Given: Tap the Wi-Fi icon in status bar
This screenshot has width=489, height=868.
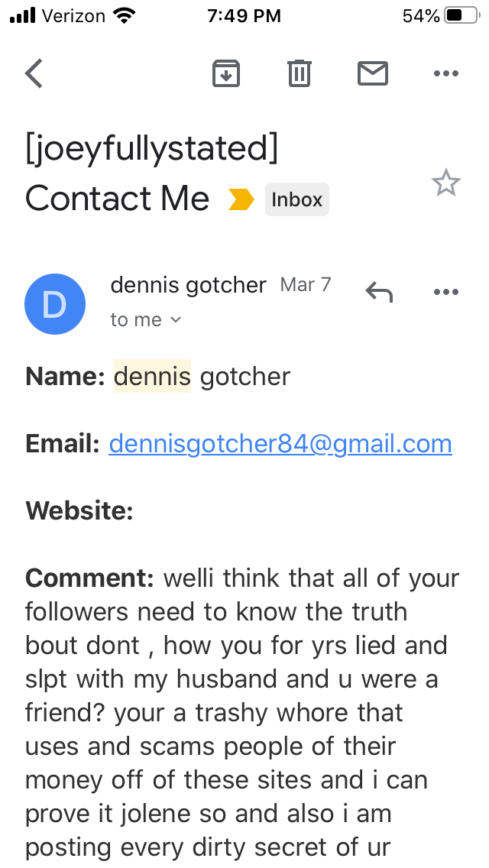Looking at the screenshot, I should pos(122,16).
